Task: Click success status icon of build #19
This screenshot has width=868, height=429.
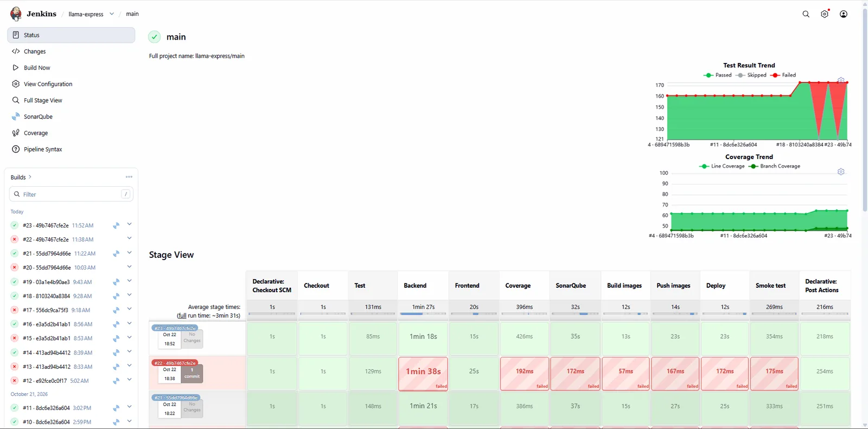Action: tap(15, 282)
